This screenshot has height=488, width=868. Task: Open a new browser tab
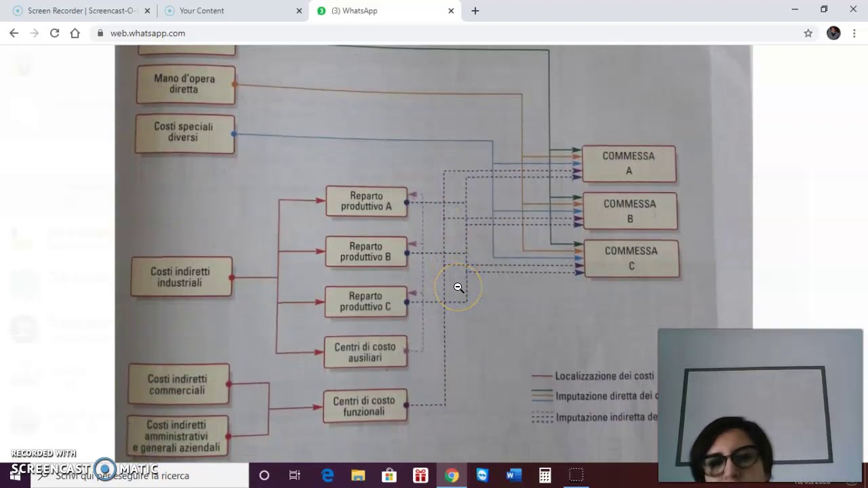475,11
